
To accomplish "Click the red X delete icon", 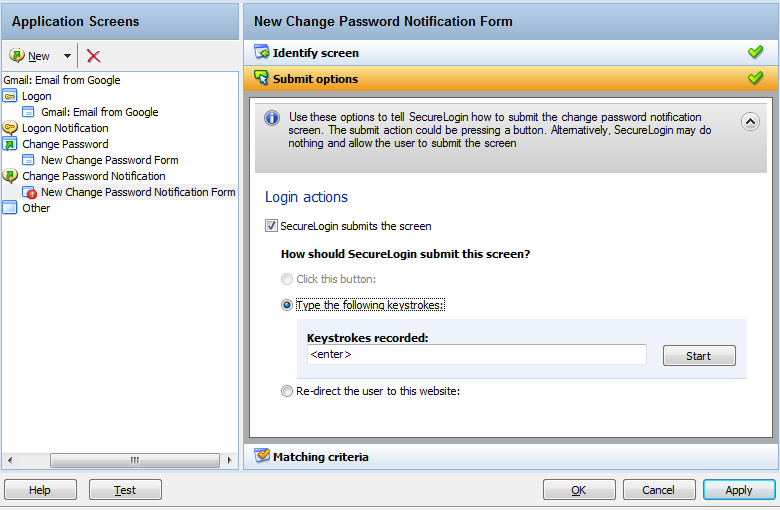I will coord(94,56).
